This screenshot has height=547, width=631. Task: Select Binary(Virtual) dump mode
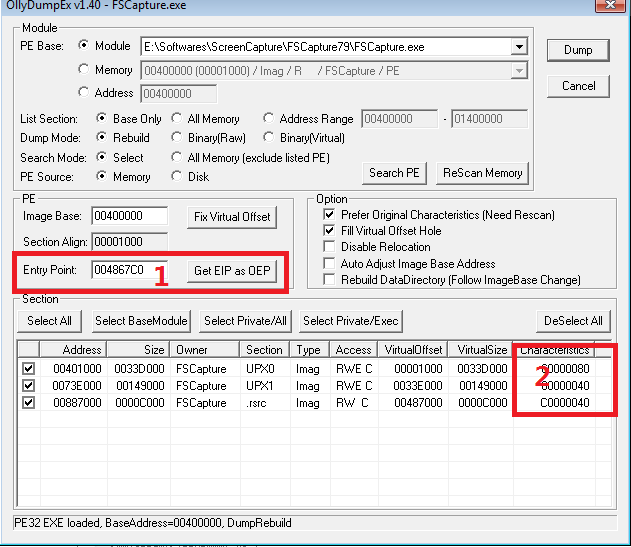[268, 137]
